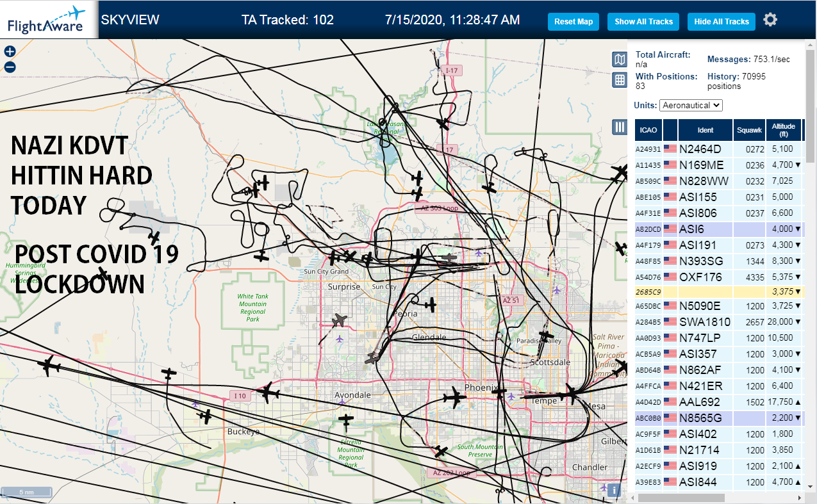Zoom in on the map
The height and width of the screenshot is (504, 817).
[10, 52]
